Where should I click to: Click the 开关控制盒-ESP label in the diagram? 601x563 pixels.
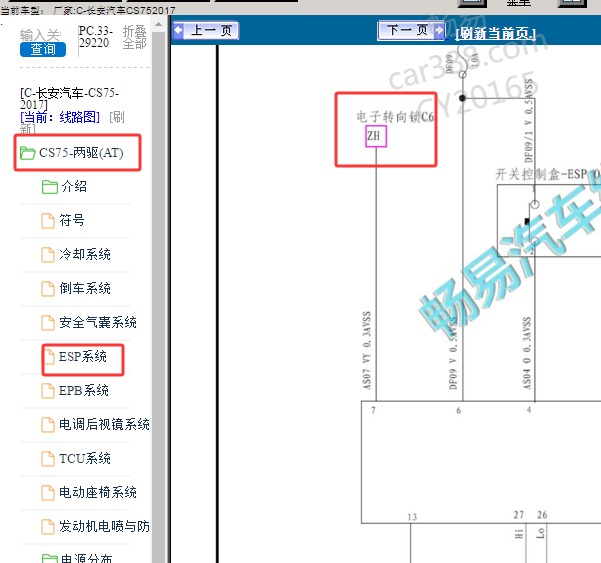(541, 174)
